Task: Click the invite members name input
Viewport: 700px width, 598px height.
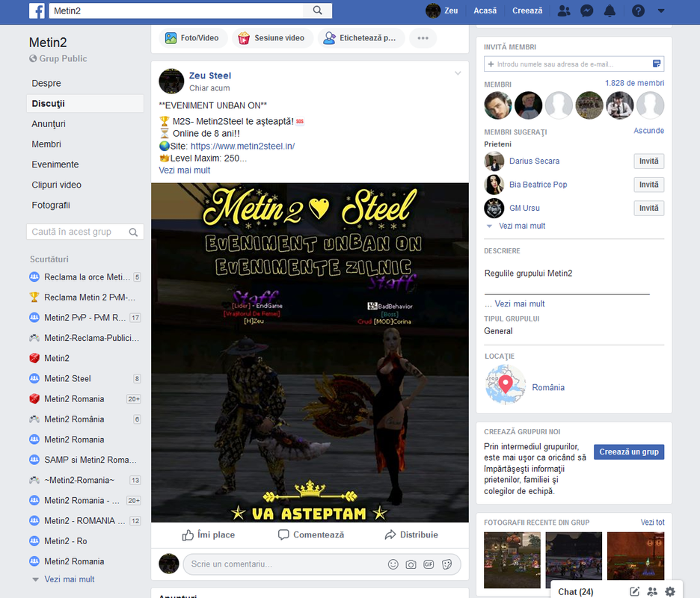Action: (568, 64)
